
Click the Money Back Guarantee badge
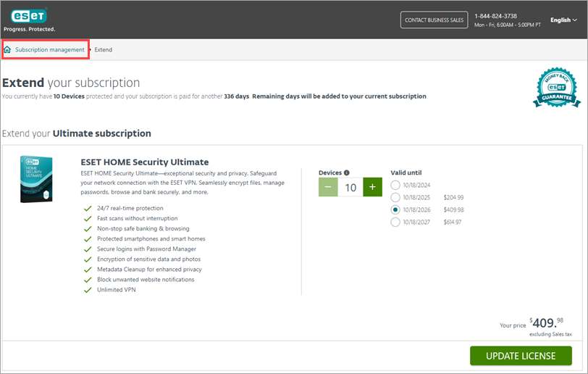tap(556, 88)
